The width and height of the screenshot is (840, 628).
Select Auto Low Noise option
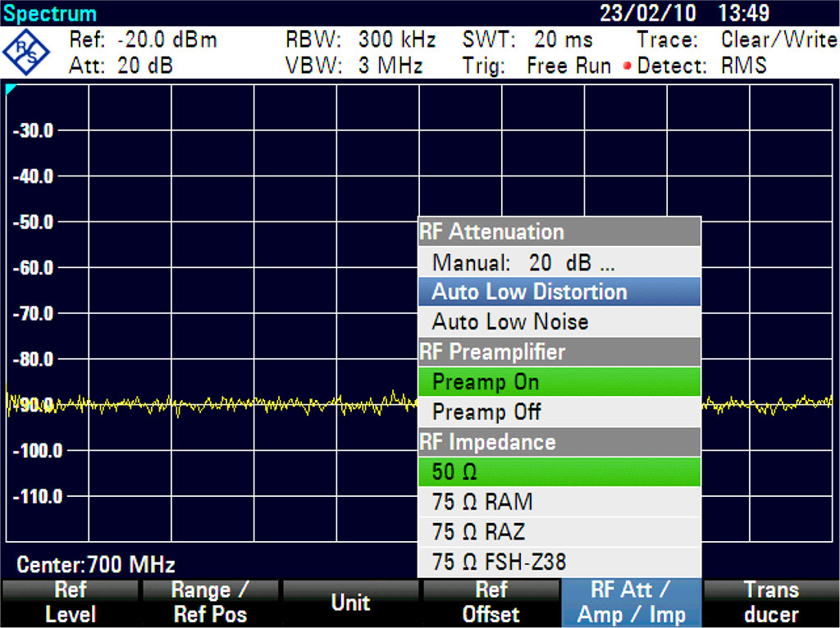tap(559, 321)
